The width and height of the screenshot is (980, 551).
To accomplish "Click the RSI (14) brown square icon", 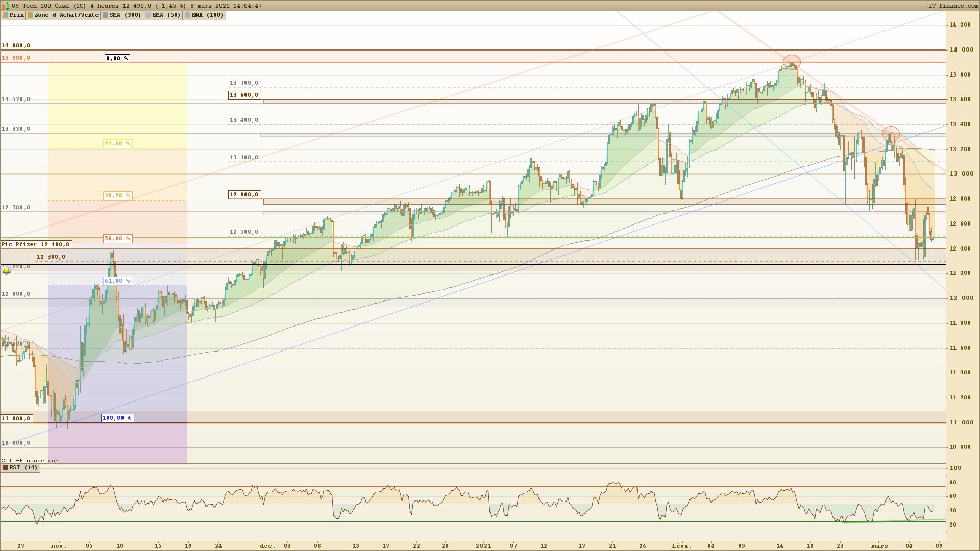I will [x=6, y=468].
